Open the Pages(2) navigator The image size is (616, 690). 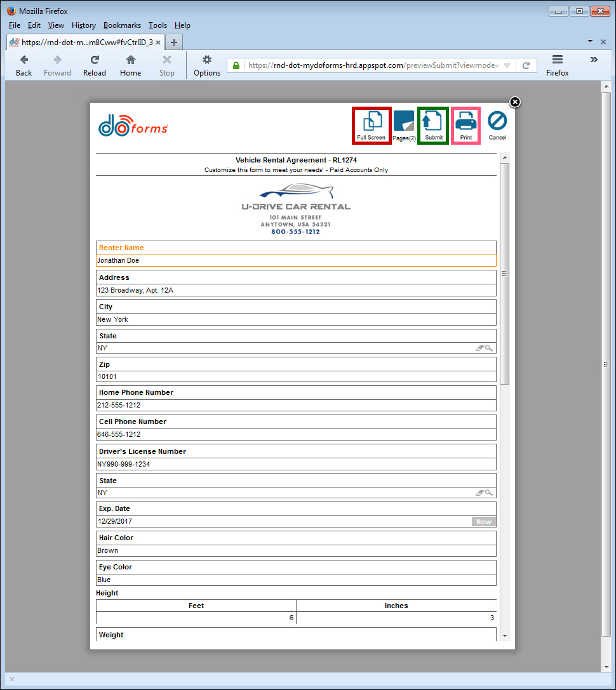click(404, 124)
